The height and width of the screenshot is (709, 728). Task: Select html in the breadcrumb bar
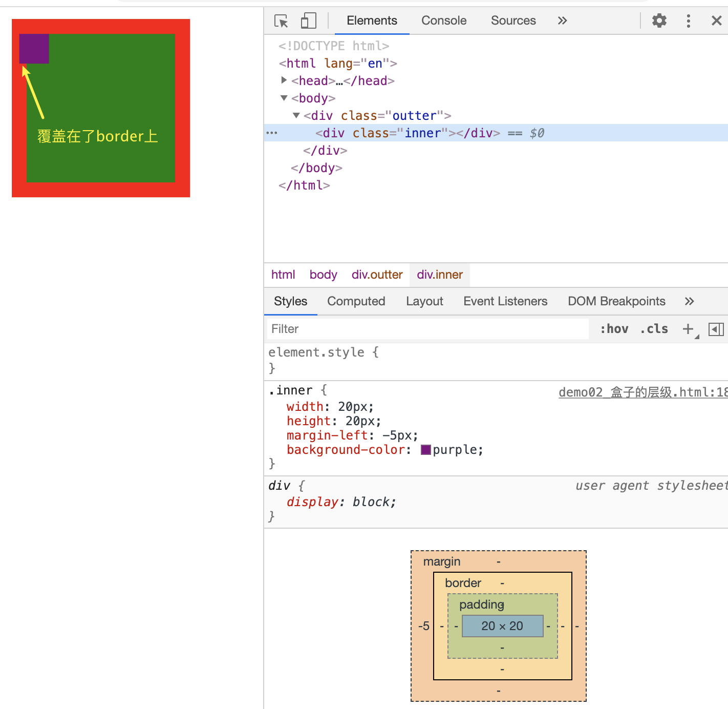tap(283, 275)
